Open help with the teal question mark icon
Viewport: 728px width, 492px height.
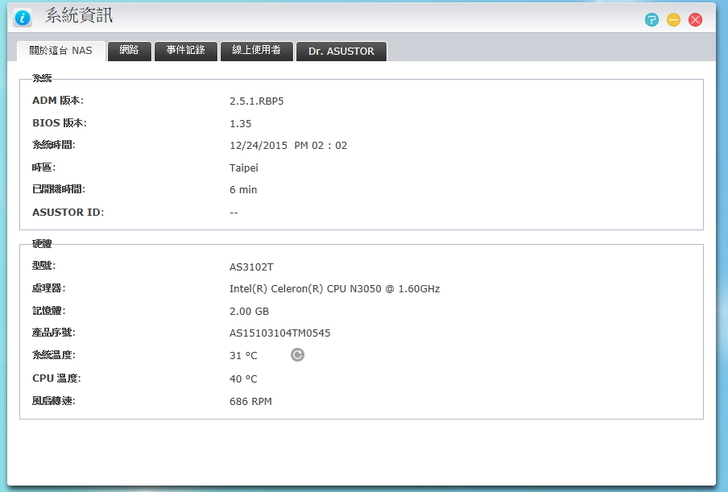(652, 19)
